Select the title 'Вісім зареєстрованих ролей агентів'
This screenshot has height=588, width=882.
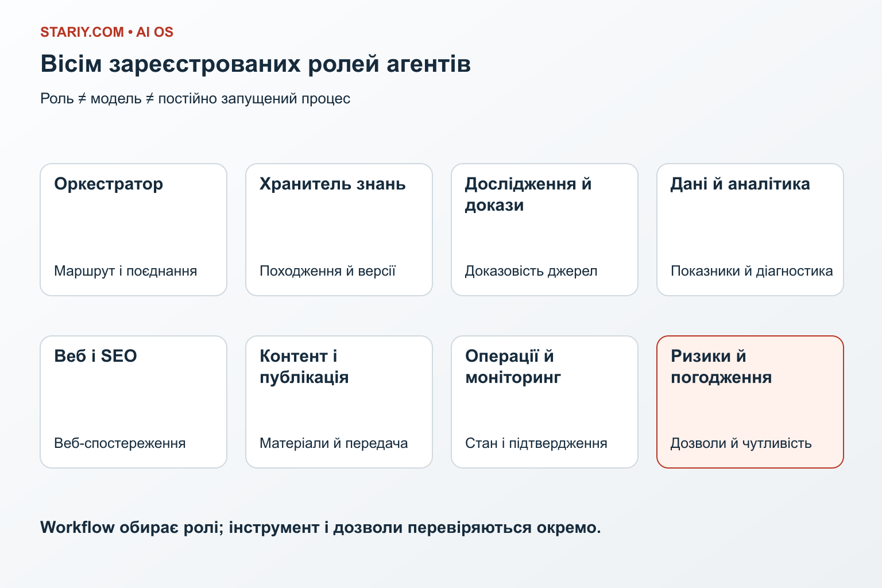coord(256,64)
